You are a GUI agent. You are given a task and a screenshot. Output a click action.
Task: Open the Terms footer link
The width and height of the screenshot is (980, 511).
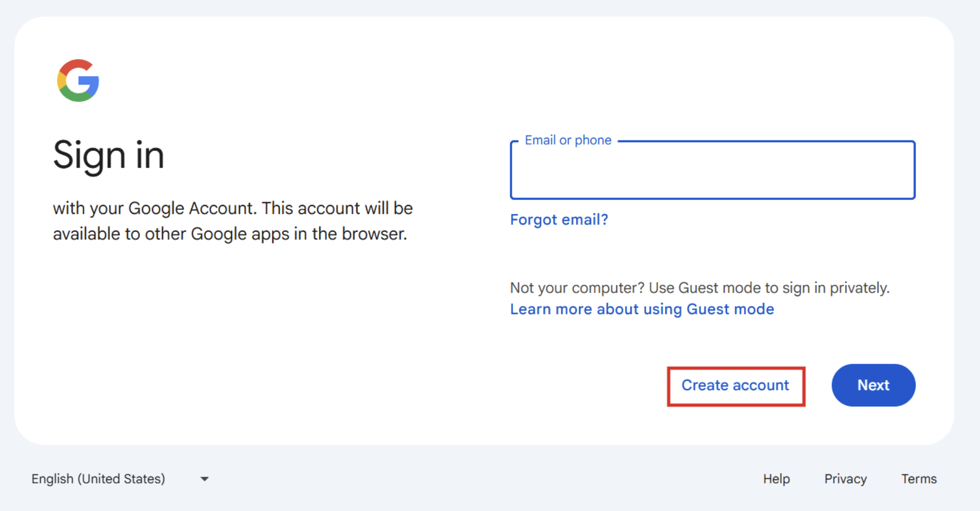click(x=919, y=479)
